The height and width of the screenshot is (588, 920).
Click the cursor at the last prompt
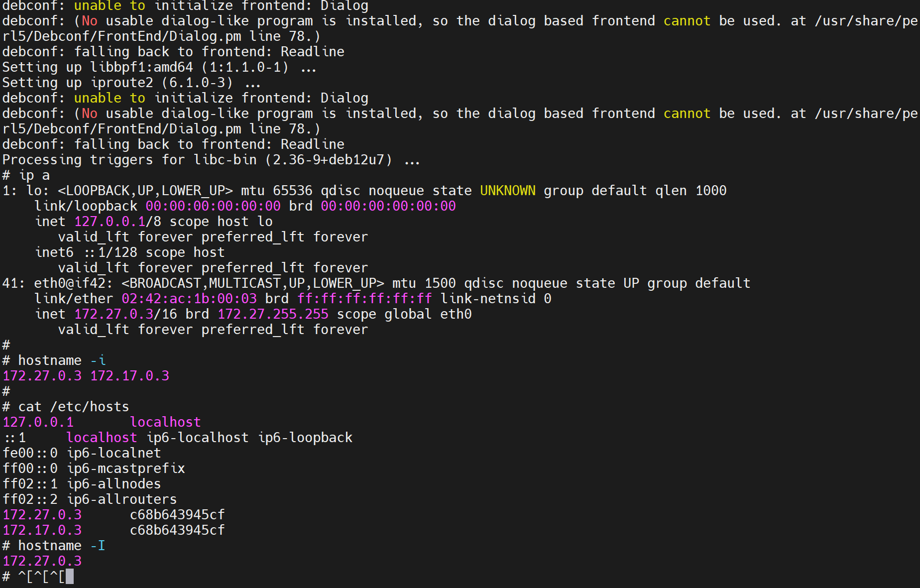coord(70,577)
